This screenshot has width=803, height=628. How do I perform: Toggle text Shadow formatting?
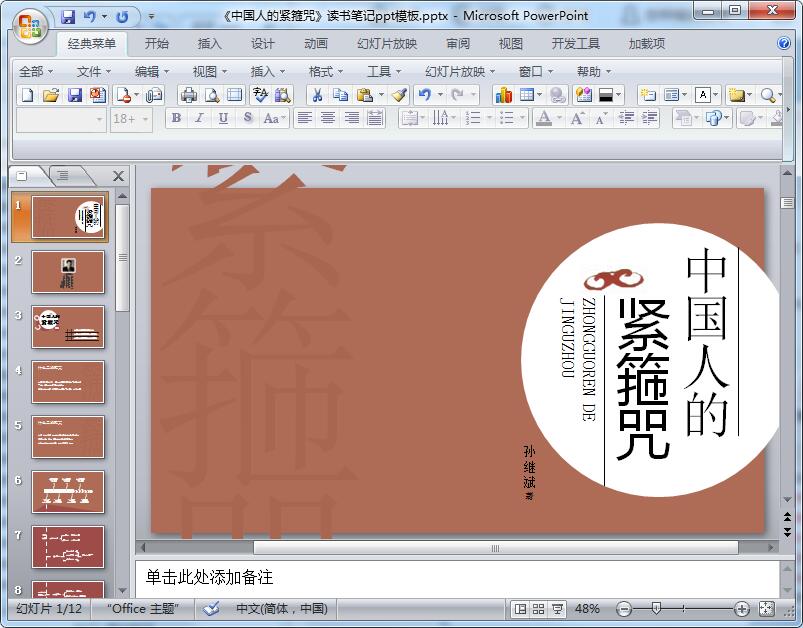(x=248, y=118)
